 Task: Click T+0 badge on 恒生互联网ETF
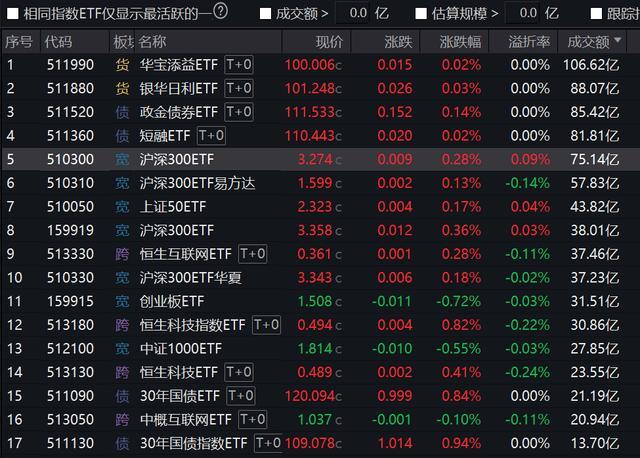tap(253, 254)
